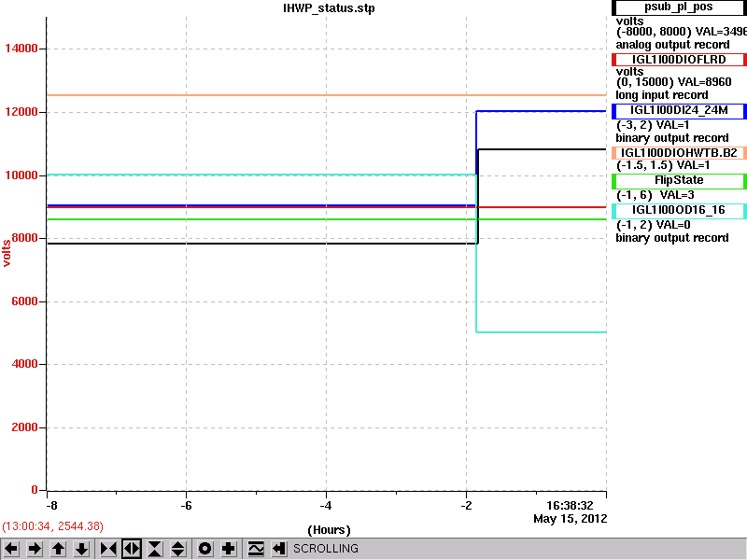Click the 14000 y-axis tick label
The image size is (747, 560).
21,49
